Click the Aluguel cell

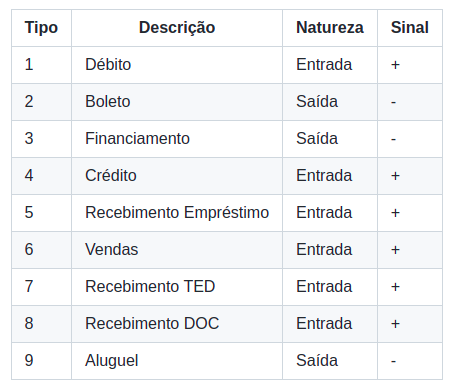tap(177, 361)
